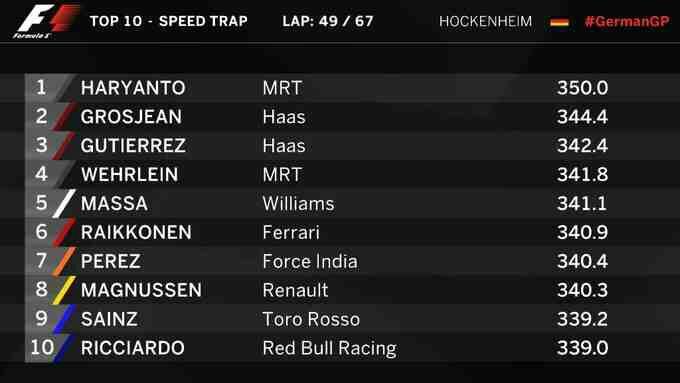Click the #GermanGP hashtag

tap(627, 21)
